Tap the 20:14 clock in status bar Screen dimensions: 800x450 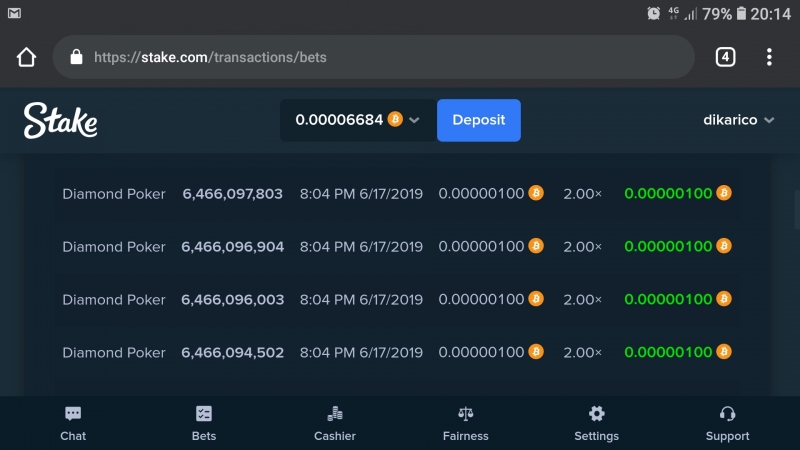(x=770, y=14)
